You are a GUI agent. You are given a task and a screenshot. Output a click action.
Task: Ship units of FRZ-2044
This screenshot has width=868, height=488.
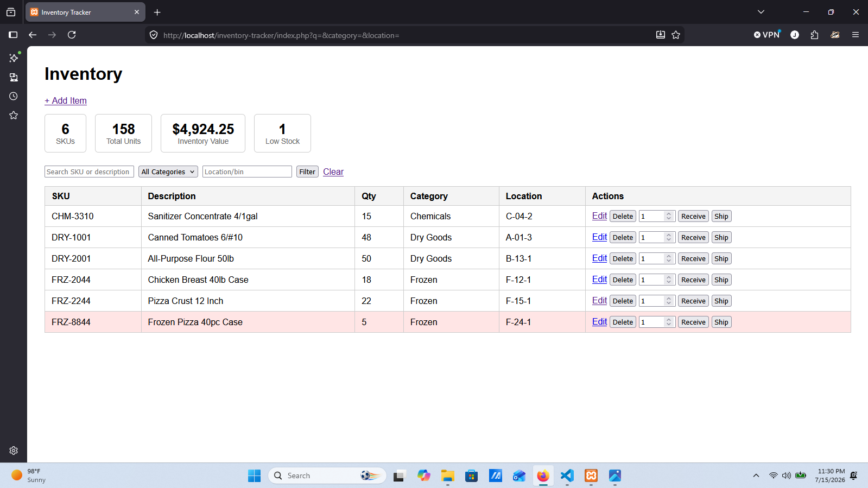coord(721,280)
